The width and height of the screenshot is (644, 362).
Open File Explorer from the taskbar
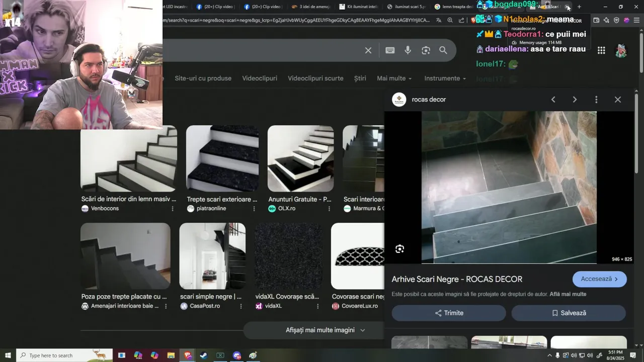pyautogui.click(x=171, y=355)
